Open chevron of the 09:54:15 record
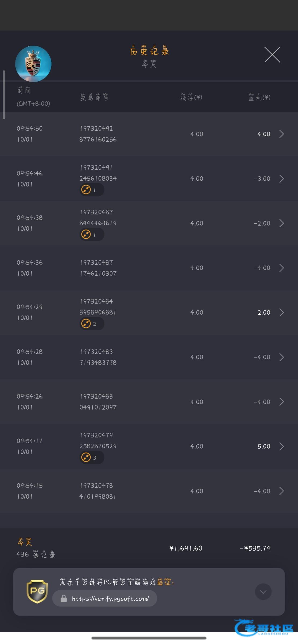 281,491
